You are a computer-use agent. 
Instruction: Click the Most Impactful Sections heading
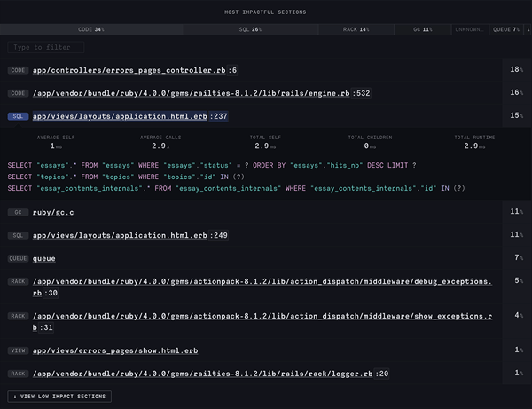click(x=265, y=12)
